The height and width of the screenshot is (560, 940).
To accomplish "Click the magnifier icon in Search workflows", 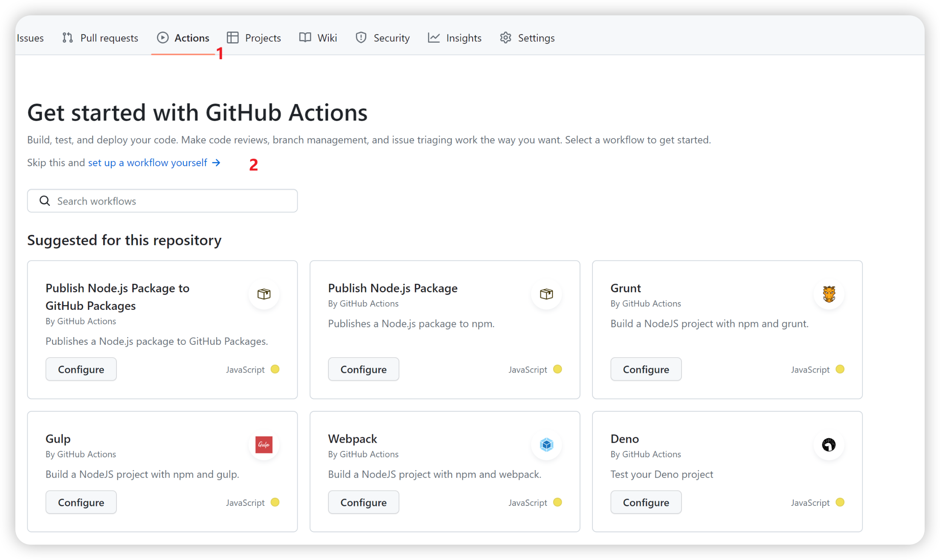I will (45, 201).
